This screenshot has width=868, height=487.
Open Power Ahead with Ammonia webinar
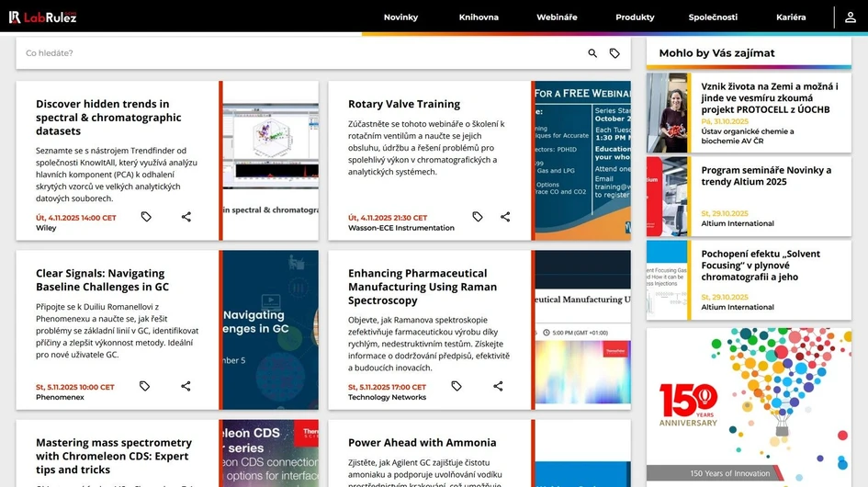[422, 443]
